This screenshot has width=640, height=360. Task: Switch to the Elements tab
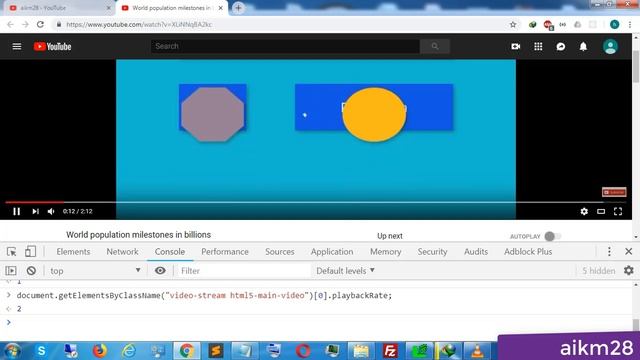click(73, 251)
